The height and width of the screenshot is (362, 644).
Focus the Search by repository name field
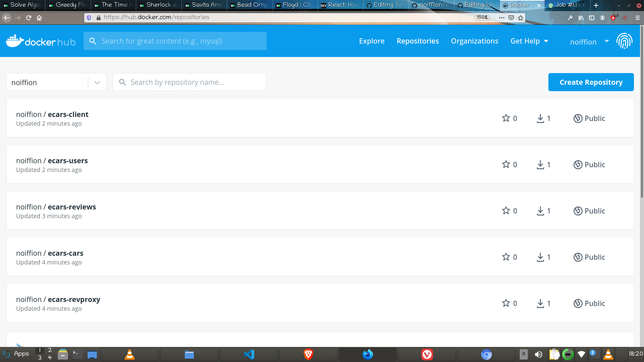tap(190, 82)
